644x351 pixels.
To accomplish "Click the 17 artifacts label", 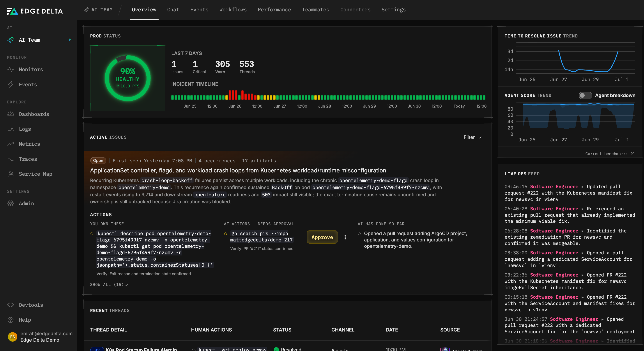I will 259,161.
